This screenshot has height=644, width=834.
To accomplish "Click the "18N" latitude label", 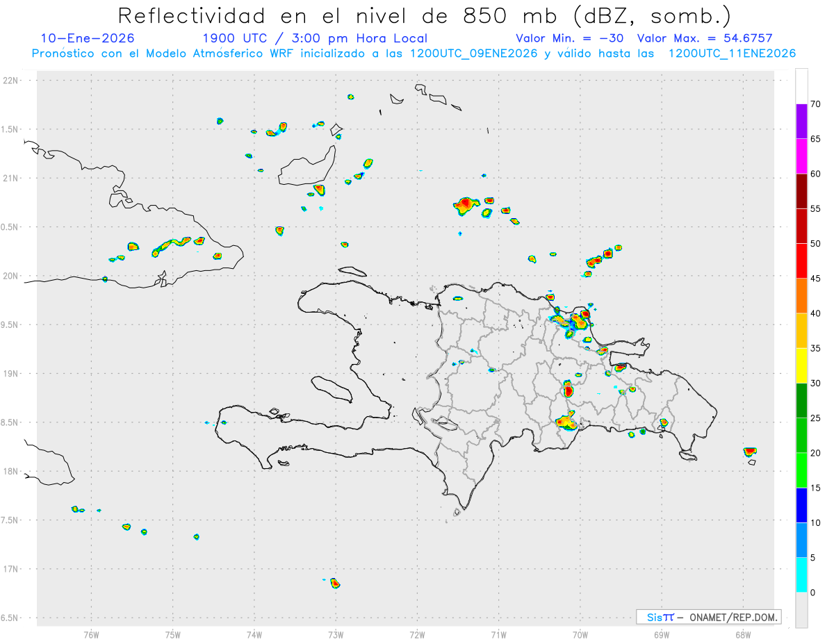I will (11, 471).
